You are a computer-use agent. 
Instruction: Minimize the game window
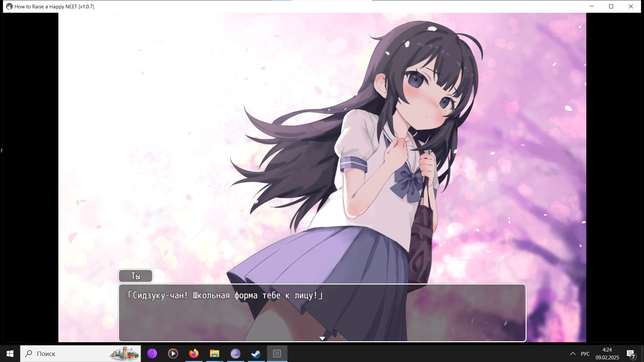(x=592, y=6)
